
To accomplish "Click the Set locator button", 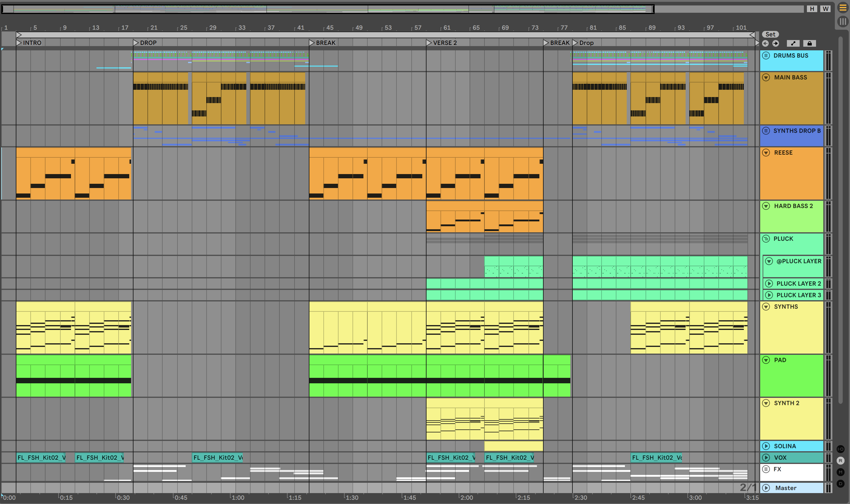I will coord(770,34).
